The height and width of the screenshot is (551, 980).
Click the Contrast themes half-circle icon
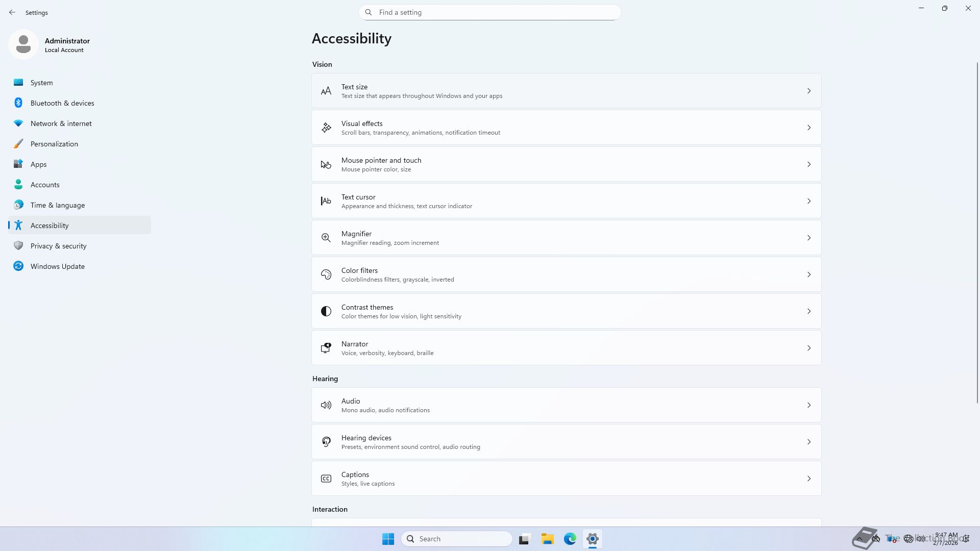326,312
